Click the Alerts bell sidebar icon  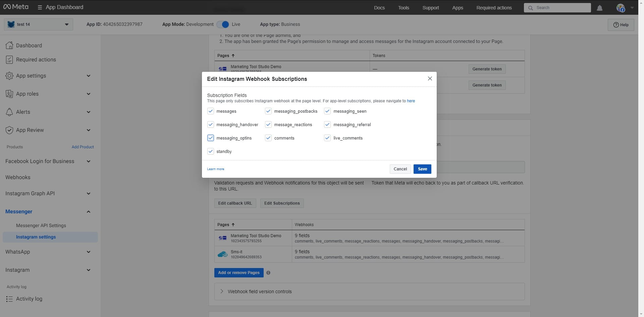click(x=9, y=112)
